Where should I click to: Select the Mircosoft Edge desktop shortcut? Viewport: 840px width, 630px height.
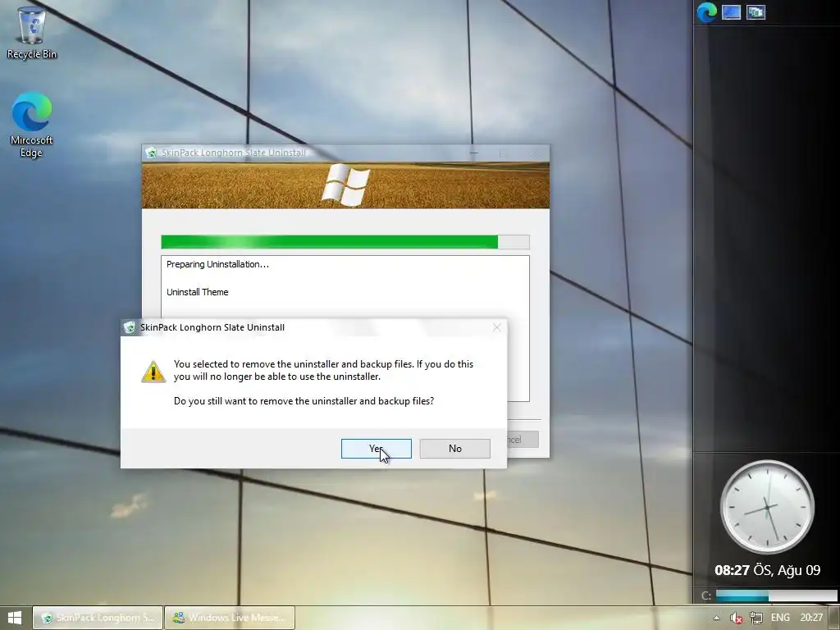click(x=32, y=125)
